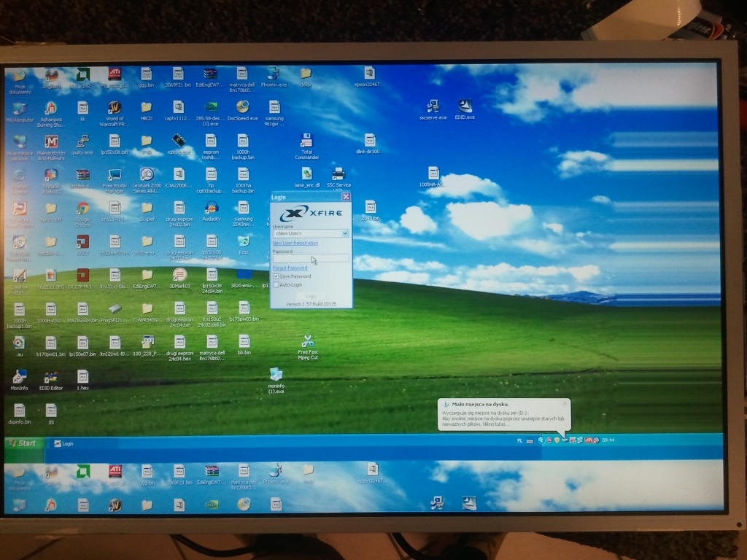Select the SSC Service Utility printer icon
Screen dimensions: 747x560
[x=338, y=179]
